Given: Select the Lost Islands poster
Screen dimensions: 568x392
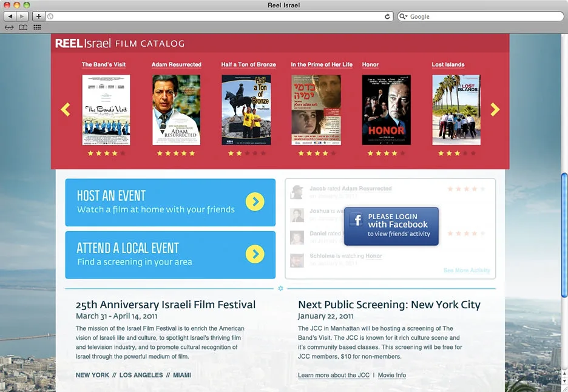Looking at the screenshot, I should click(456, 110).
